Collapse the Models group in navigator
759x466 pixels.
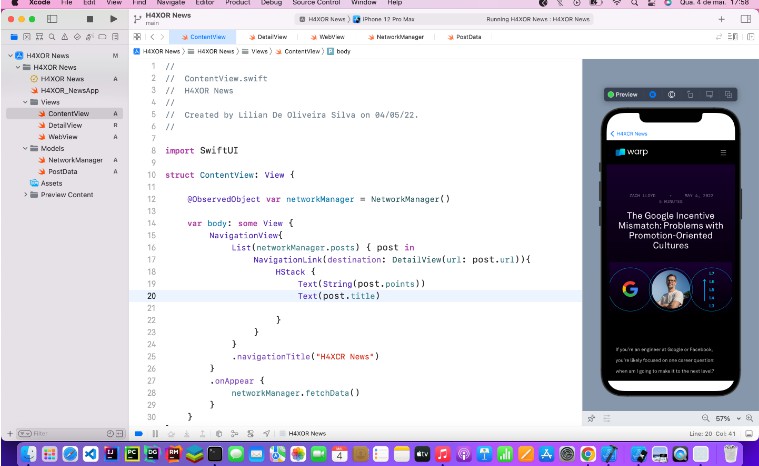point(26,148)
